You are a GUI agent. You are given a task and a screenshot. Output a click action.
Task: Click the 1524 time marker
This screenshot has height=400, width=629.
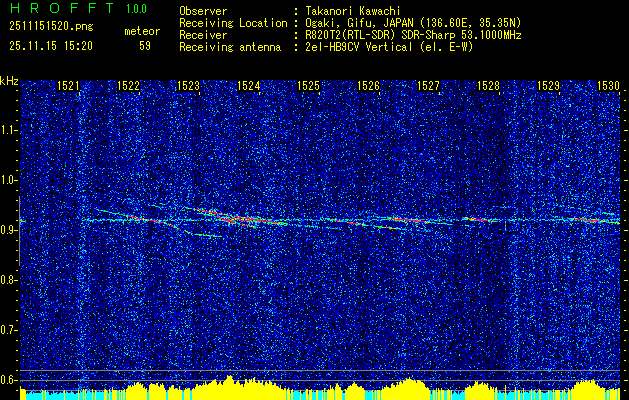pyautogui.click(x=248, y=85)
